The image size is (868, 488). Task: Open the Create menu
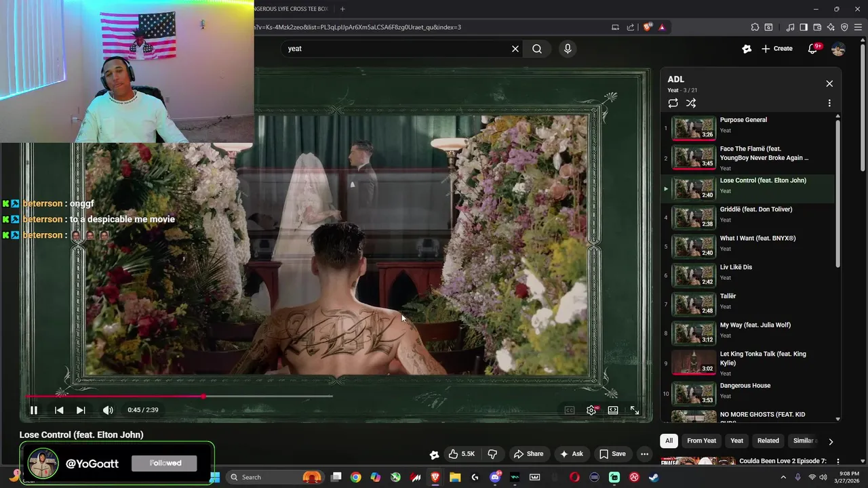click(776, 49)
